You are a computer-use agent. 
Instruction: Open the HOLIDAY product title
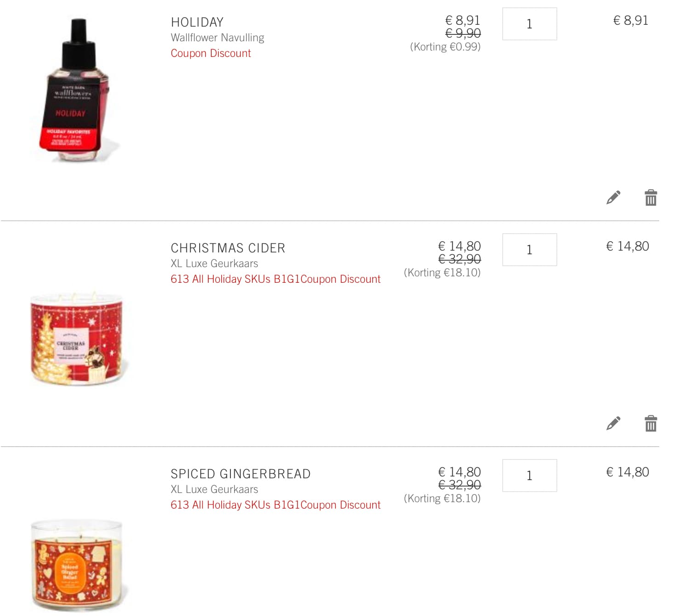(197, 22)
